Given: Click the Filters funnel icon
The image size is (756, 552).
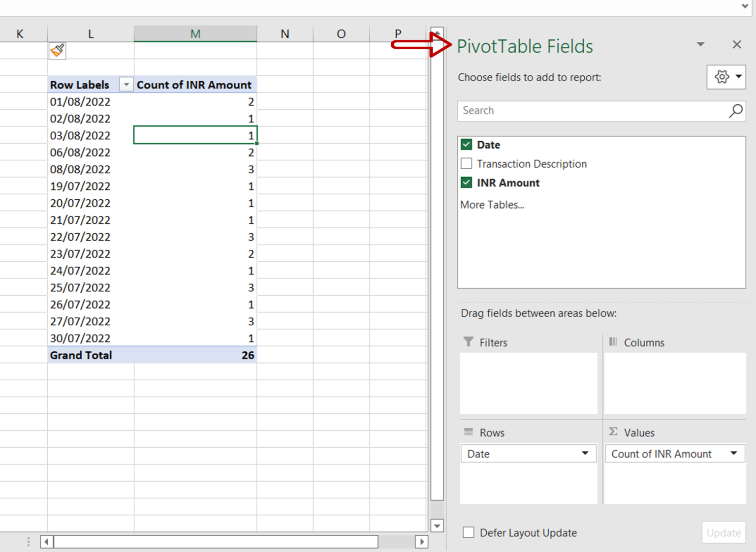Looking at the screenshot, I should click(x=467, y=342).
